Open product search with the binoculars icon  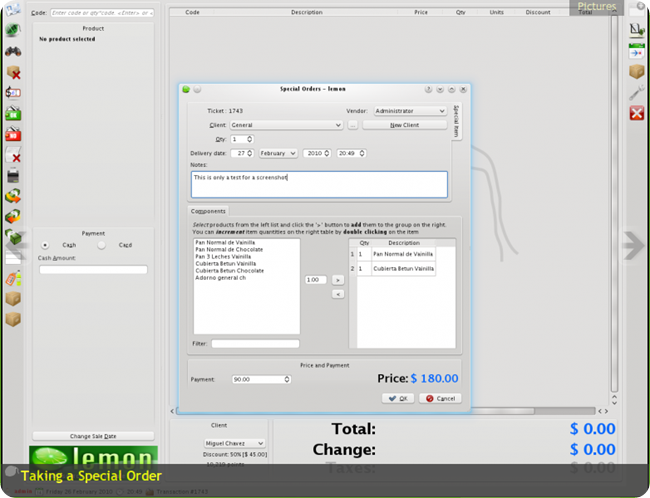tap(13, 51)
